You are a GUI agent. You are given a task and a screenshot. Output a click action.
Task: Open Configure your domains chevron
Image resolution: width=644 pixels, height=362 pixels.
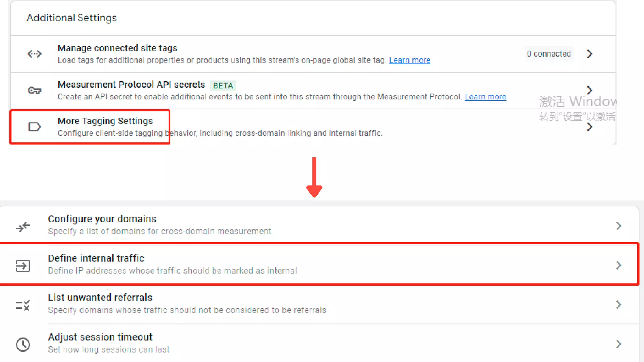(x=618, y=226)
